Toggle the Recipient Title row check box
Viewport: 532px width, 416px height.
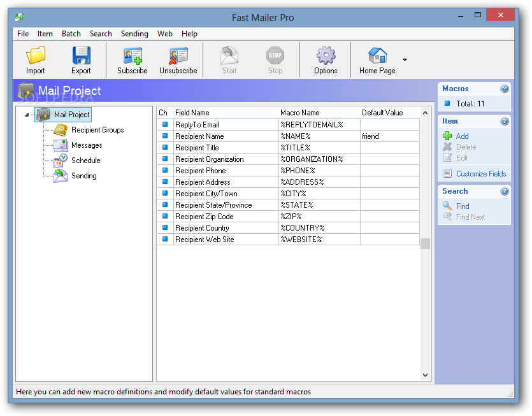click(165, 148)
